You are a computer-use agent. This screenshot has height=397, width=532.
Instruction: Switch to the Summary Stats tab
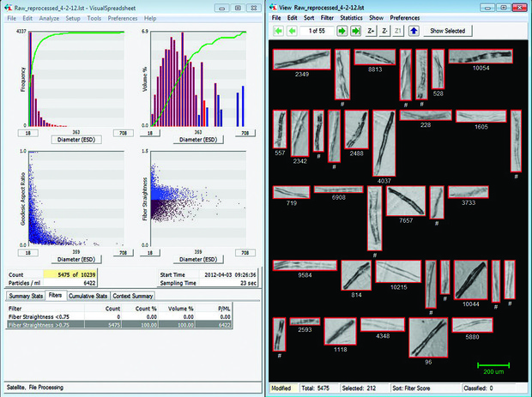click(25, 295)
